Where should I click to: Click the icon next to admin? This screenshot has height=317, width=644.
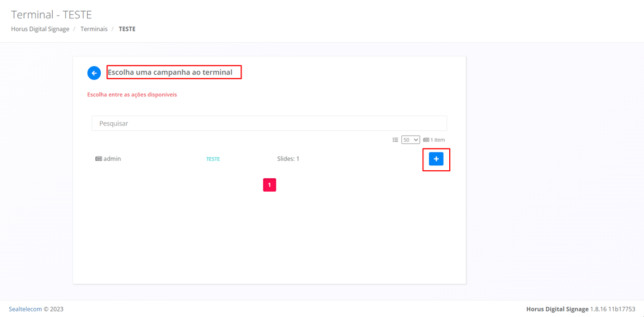[x=98, y=159]
